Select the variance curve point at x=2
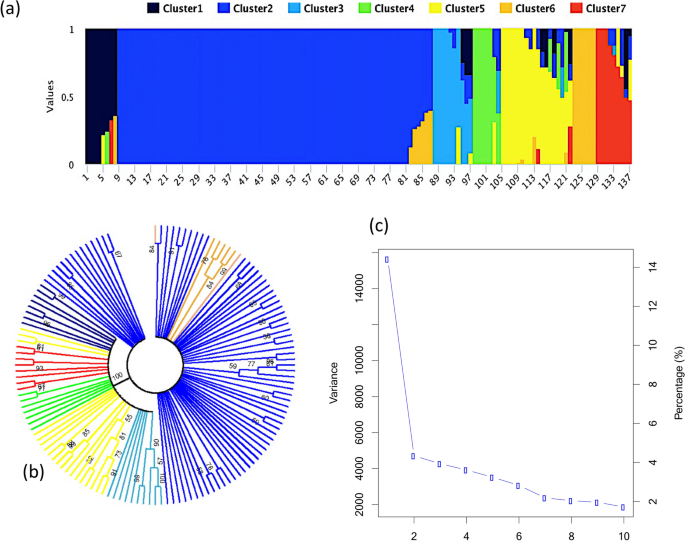The width and height of the screenshot is (685, 541). 414,456
